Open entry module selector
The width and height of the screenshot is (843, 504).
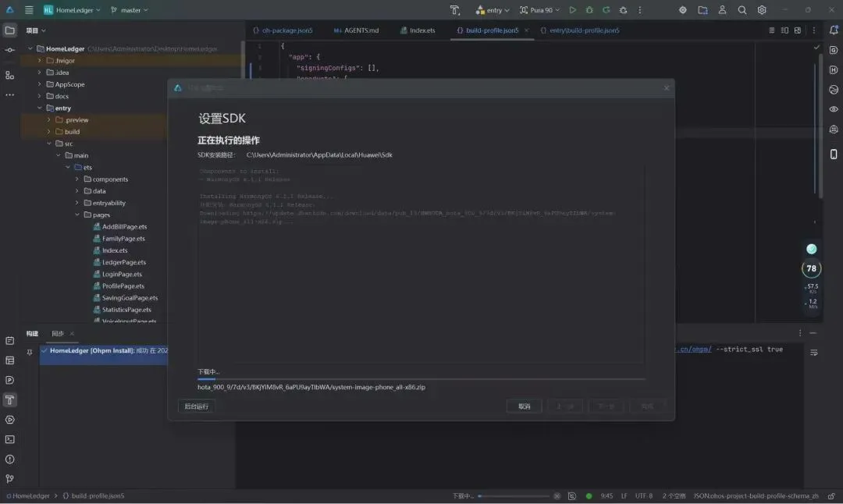(493, 9)
